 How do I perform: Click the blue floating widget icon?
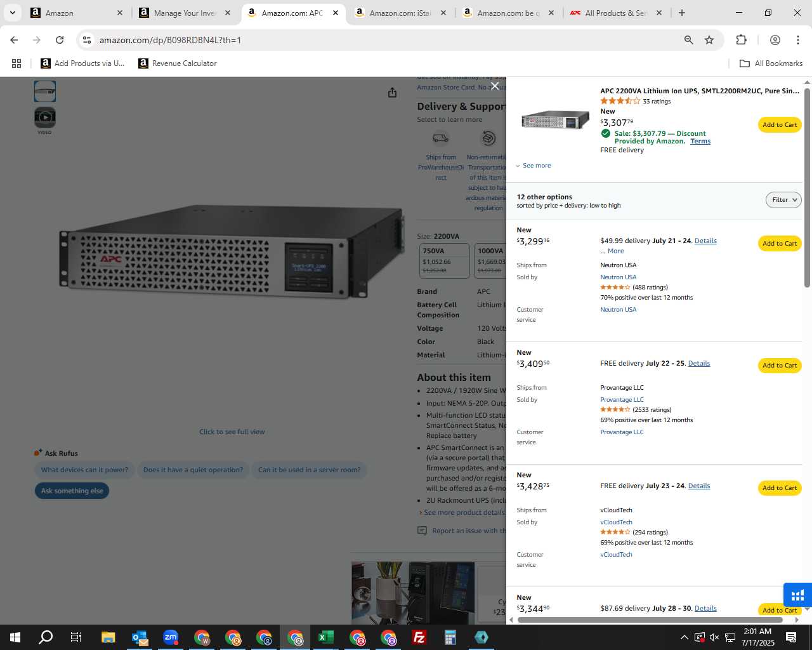797,595
